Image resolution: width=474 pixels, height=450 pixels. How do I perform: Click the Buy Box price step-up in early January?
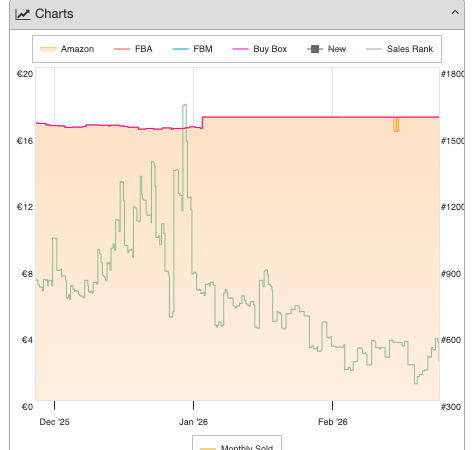pyautogui.click(x=202, y=122)
